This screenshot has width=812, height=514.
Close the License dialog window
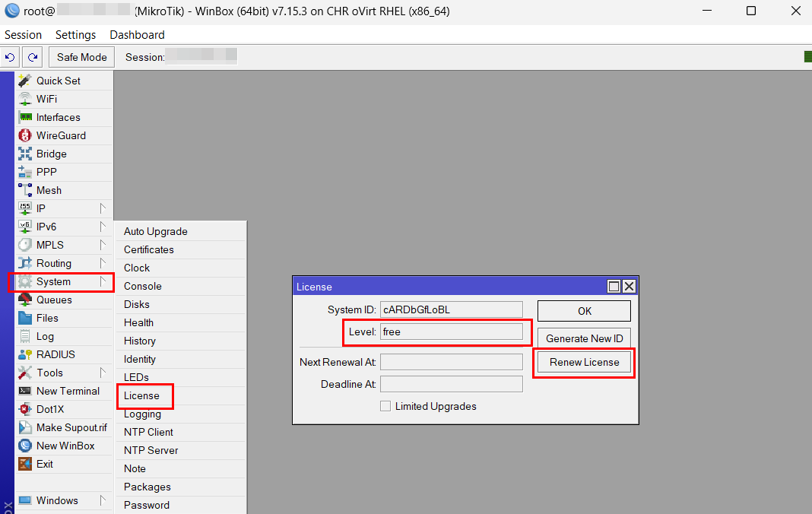[629, 287]
